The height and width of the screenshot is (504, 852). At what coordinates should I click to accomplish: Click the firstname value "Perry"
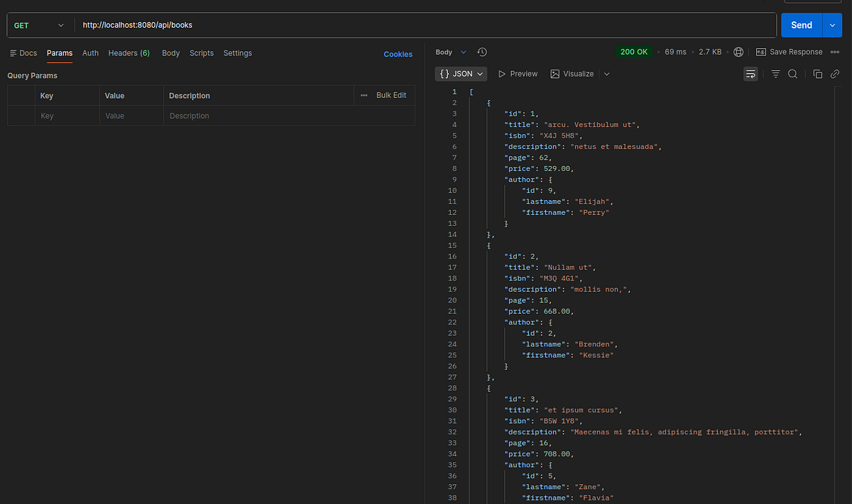[594, 212]
